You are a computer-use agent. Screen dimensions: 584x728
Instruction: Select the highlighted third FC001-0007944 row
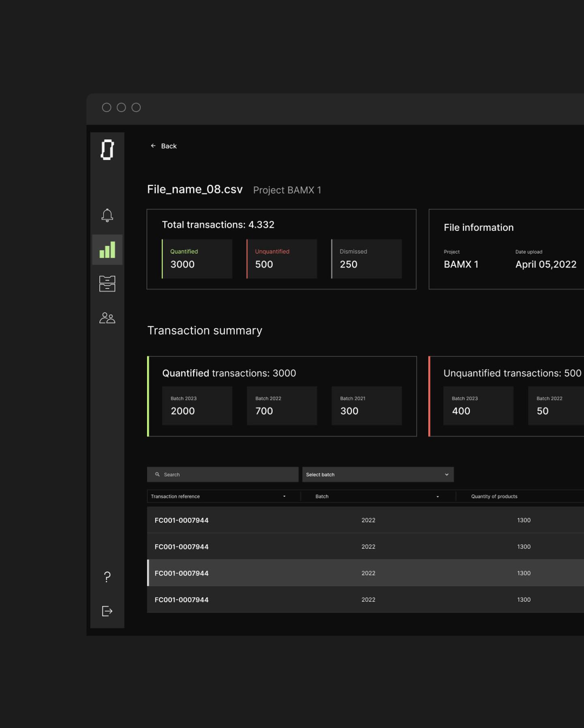(365, 573)
